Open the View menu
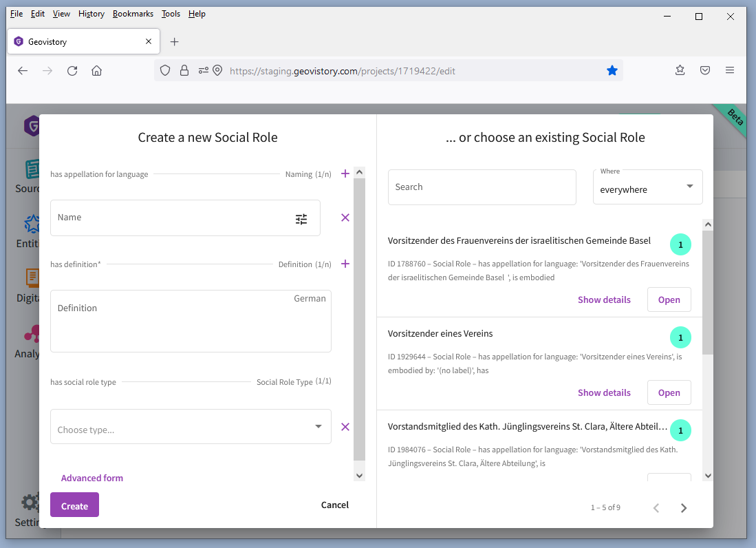This screenshot has width=756, height=548. [x=61, y=14]
